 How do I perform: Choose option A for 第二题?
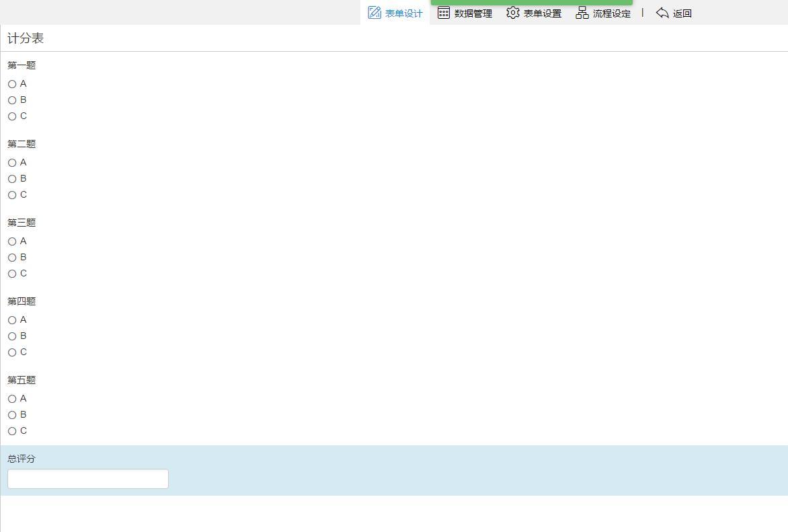(x=12, y=163)
